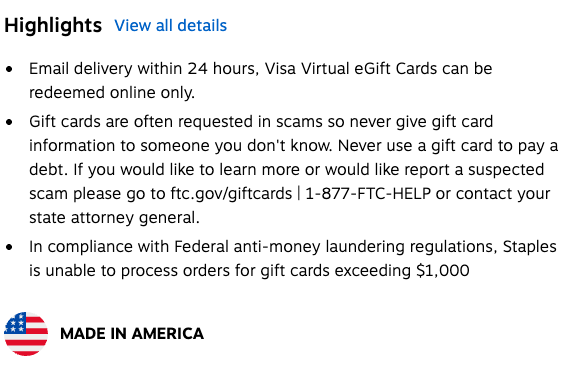
Task: Click the redeemed online only text
Action: tap(112, 92)
